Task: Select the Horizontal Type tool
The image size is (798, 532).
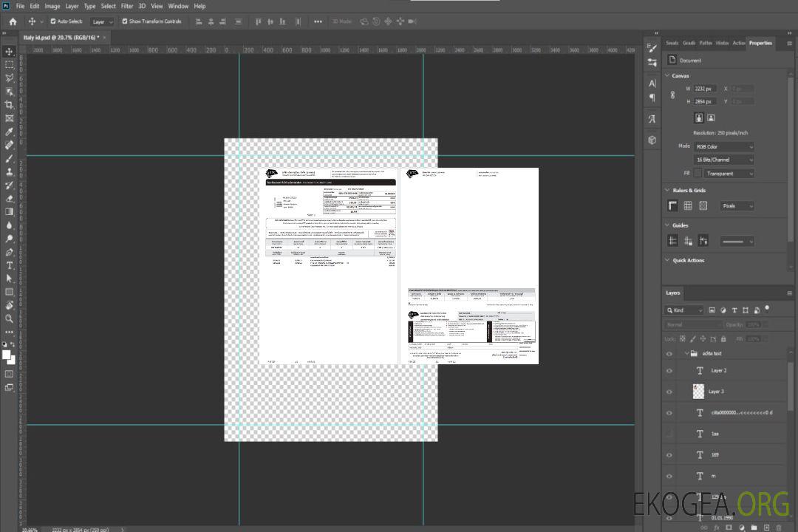Action: (9, 265)
